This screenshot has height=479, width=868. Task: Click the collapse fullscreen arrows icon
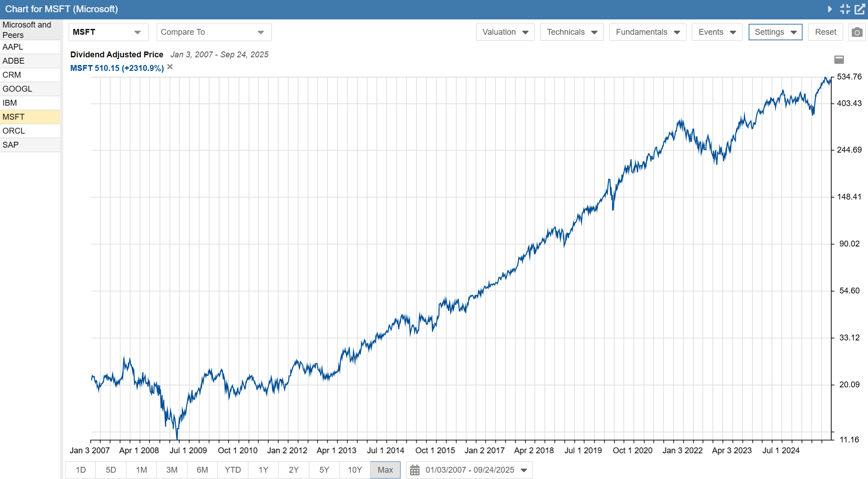[845, 9]
